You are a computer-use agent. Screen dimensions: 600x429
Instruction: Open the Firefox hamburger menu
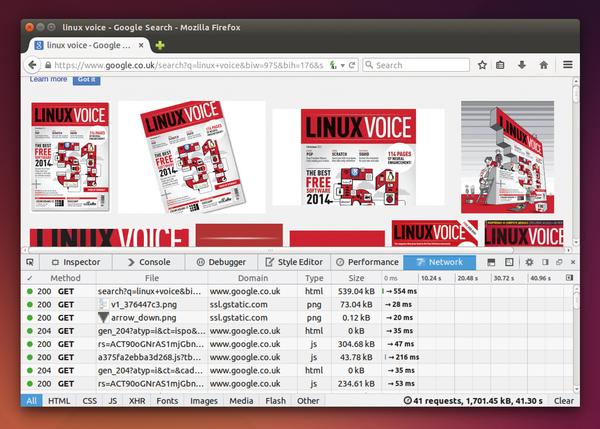pos(568,65)
